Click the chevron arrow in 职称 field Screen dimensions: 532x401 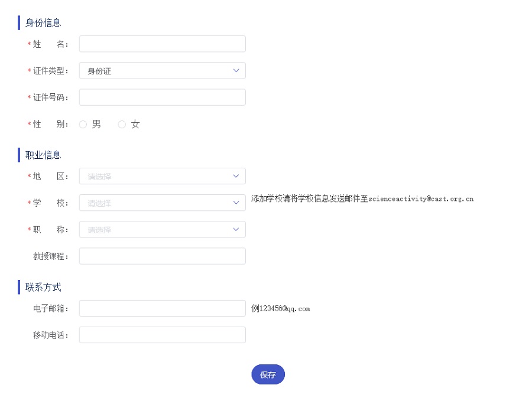click(236, 229)
